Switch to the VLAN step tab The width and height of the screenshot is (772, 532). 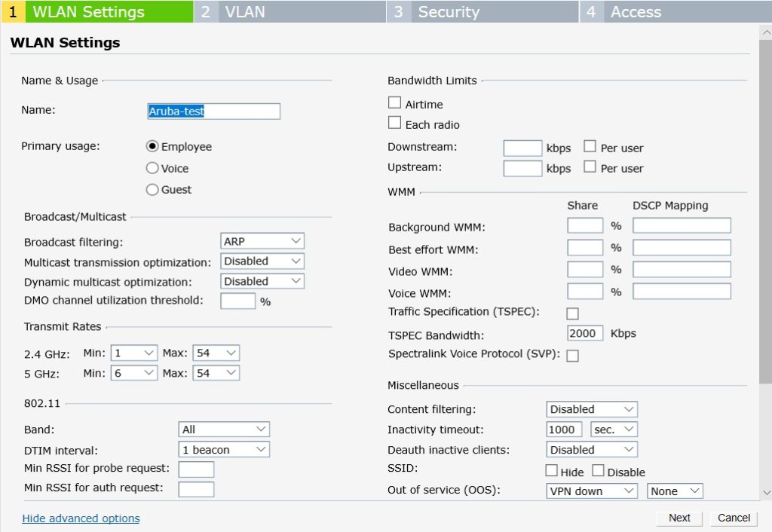point(289,11)
